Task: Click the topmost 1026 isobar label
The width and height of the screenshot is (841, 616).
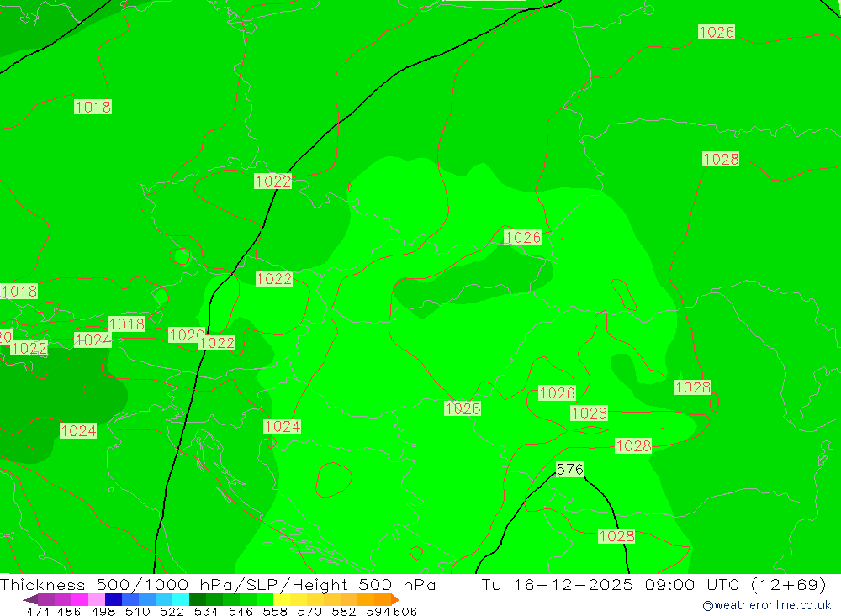Action: [716, 32]
